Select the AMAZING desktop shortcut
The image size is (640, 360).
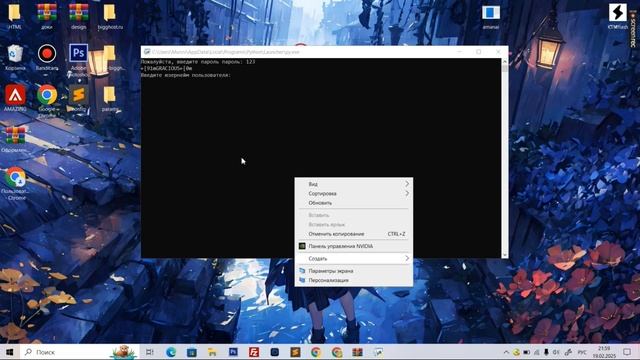15,98
